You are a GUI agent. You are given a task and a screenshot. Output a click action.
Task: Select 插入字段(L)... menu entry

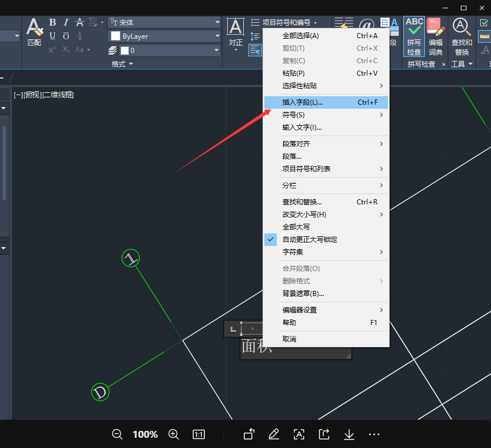[x=326, y=102]
